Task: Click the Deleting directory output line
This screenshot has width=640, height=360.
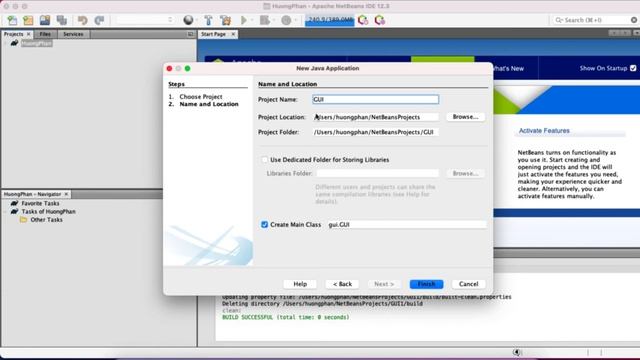Action: tap(322, 304)
